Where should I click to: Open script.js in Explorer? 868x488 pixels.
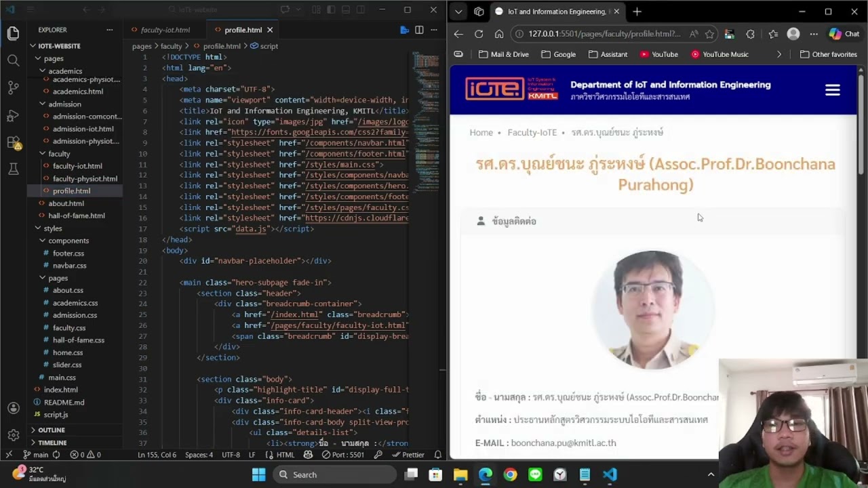coord(56,415)
